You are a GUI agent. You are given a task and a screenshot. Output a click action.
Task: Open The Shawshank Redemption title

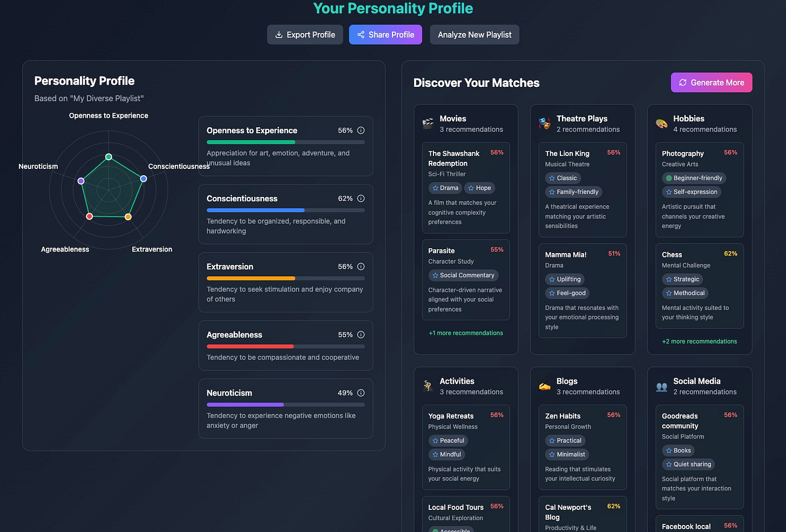[454, 159]
